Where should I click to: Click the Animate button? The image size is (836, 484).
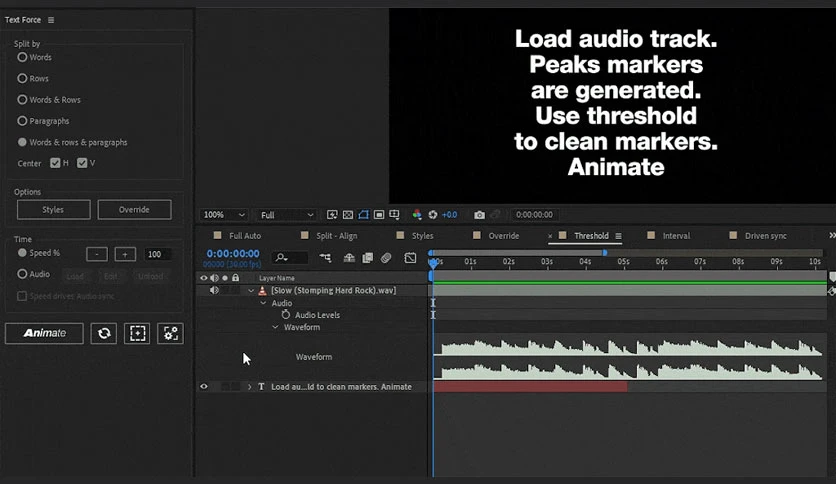tap(44, 333)
